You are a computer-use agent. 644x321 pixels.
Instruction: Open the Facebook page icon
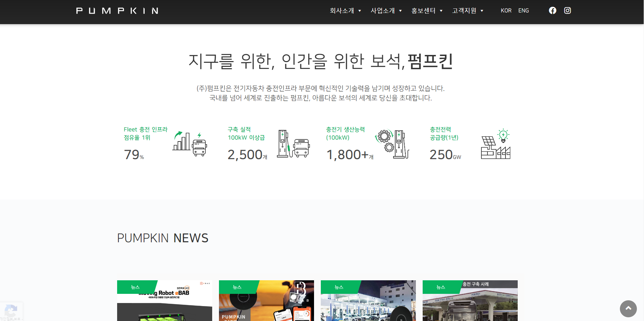[552, 11]
